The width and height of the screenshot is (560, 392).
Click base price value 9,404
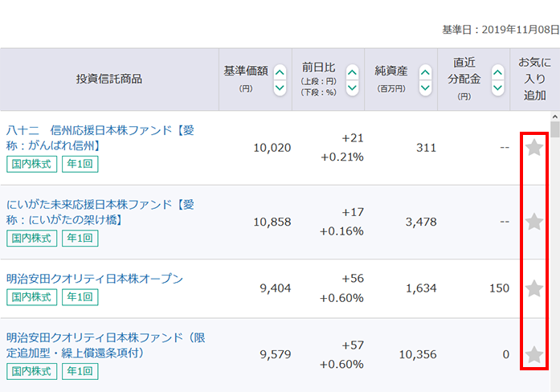tap(276, 288)
